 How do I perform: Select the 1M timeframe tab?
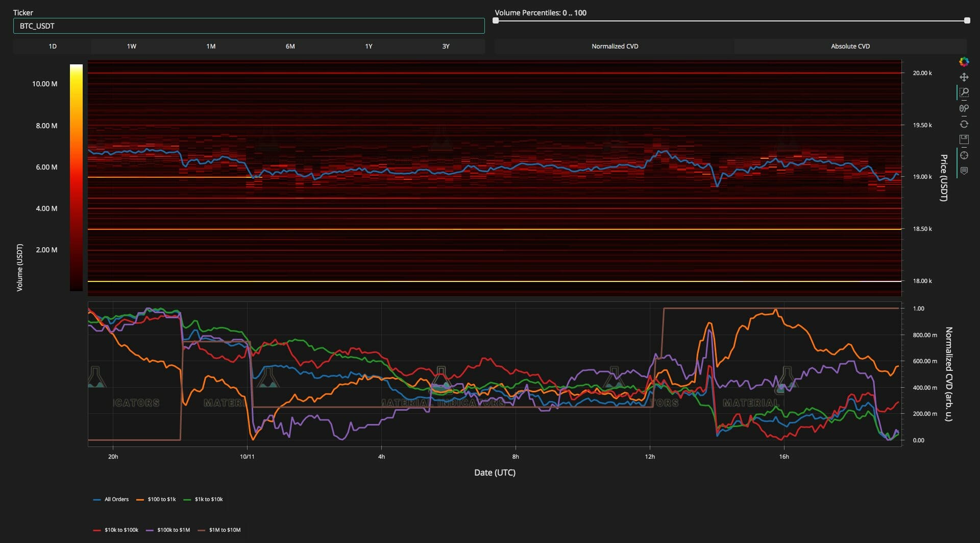[210, 46]
